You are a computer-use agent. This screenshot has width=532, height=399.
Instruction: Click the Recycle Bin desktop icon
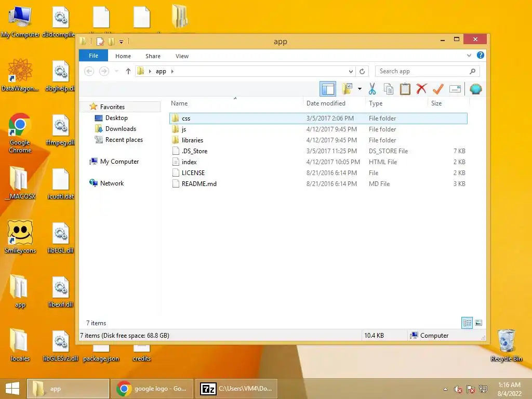click(506, 345)
